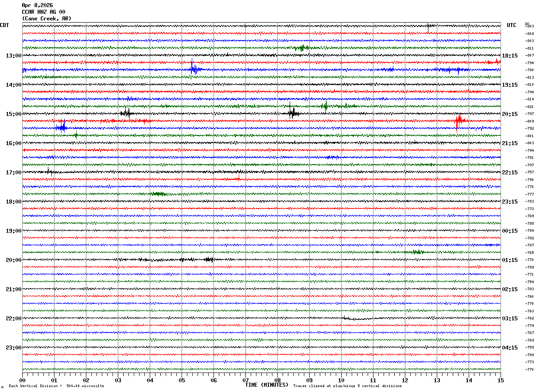Click minute tick label '11' on the time axis
The image size is (536, 392).
[x=373, y=380]
